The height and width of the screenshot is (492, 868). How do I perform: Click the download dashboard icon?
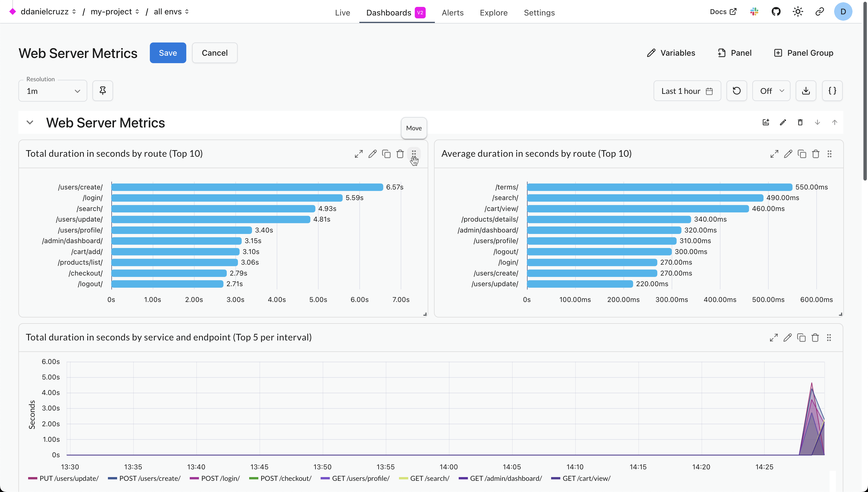(x=806, y=90)
